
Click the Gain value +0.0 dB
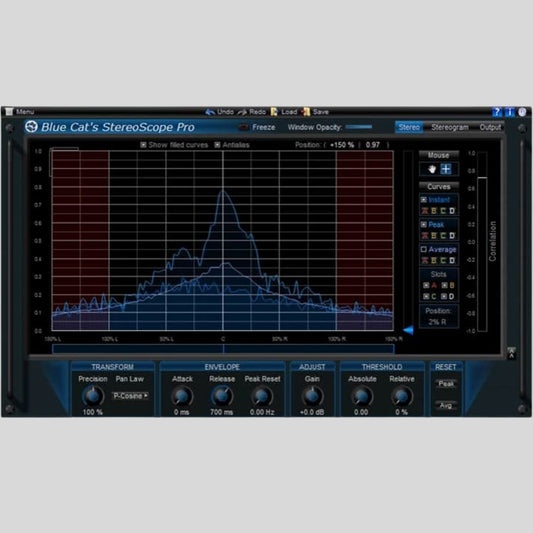pos(312,412)
